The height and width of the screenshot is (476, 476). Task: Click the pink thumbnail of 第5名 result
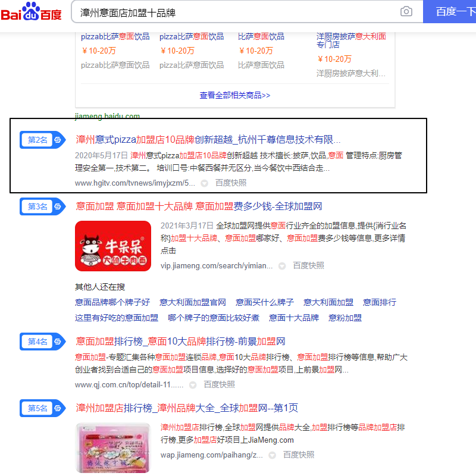tap(113, 448)
